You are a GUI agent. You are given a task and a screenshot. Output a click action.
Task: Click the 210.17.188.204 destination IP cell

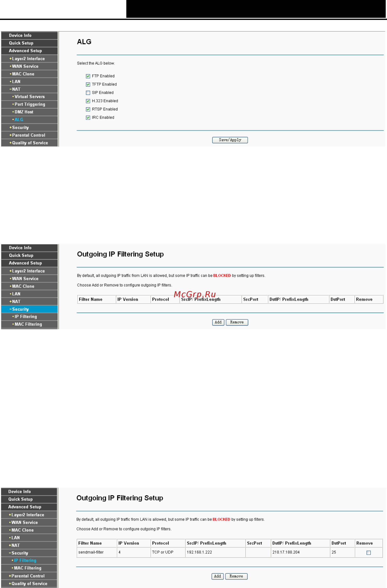(x=300, y=552)
